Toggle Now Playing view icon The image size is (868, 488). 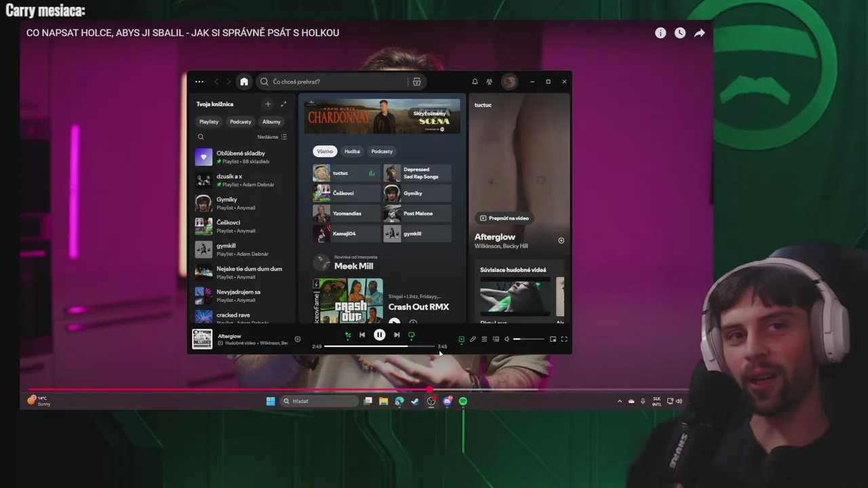[461, 339]
